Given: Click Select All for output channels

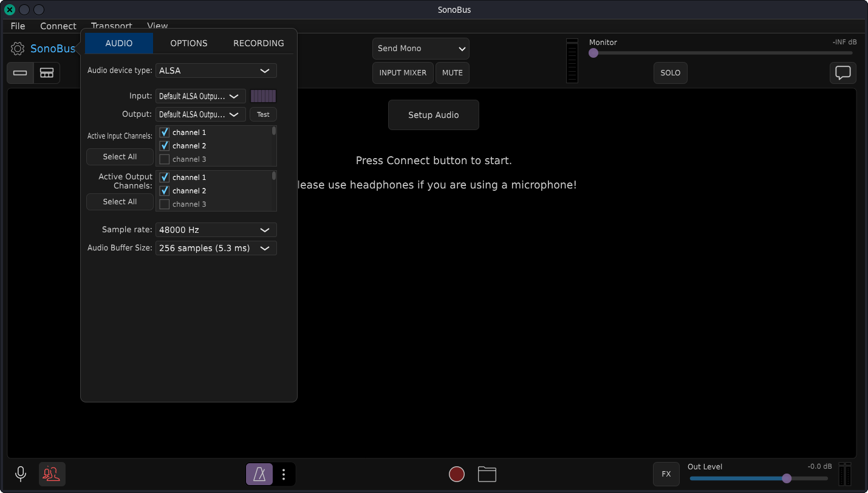Looking at the screenshot, I should (x=120, y=202).
